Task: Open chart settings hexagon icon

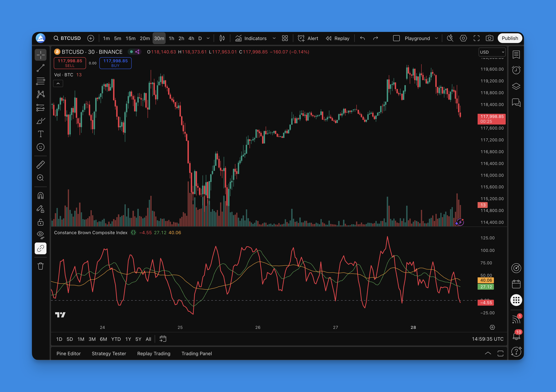Action: [463, 38]
